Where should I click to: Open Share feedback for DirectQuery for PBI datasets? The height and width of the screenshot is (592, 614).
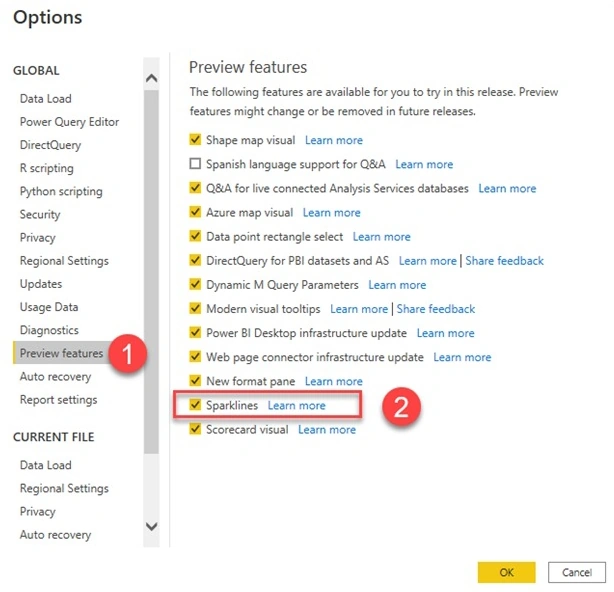click(504, 261)
